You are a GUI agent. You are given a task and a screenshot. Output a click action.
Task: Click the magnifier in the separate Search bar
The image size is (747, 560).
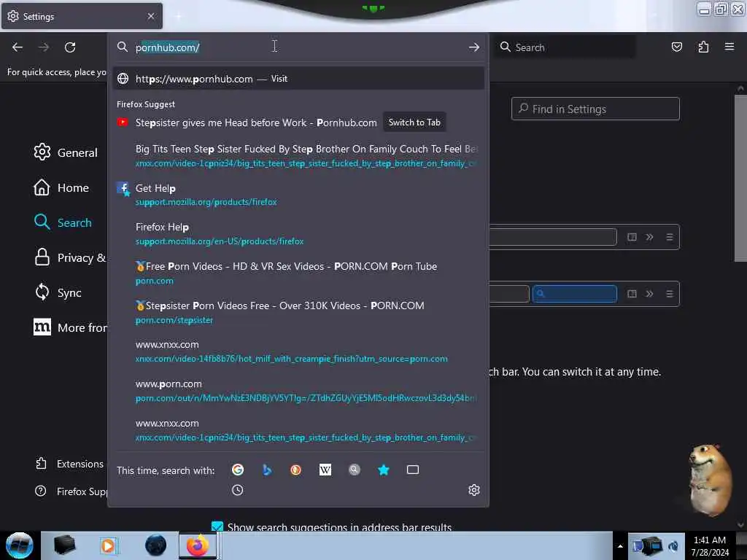click(506, 47)
